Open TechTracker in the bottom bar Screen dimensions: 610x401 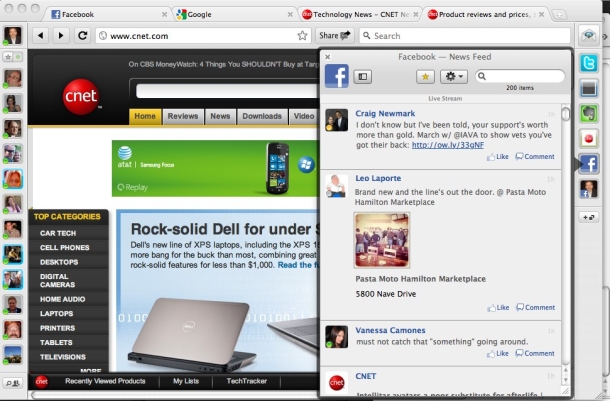(247, 381)
